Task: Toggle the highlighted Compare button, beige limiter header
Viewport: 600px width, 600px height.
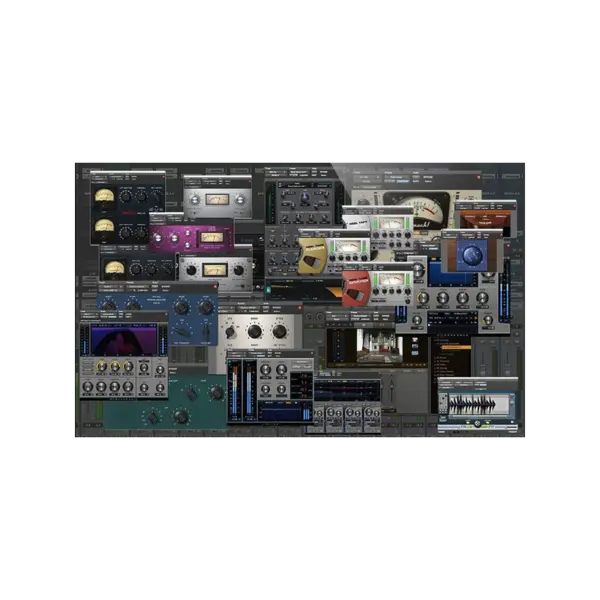Action: click(x=403, y=181)
